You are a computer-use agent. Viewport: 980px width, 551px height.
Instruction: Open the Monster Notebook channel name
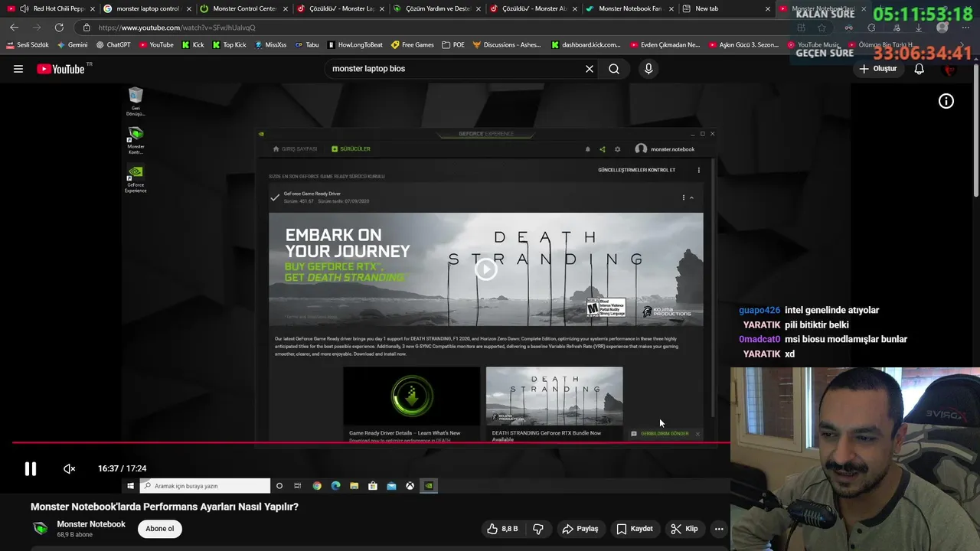[x=91, y=524]
